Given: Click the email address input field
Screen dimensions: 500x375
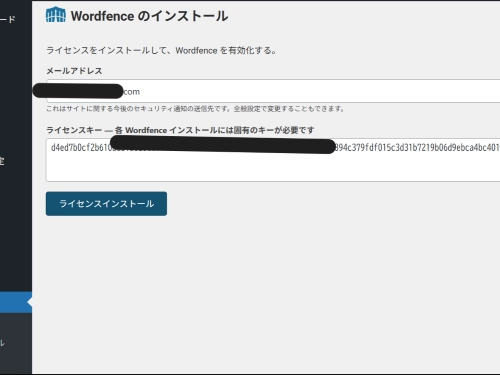Looking at the screenshot, I should point(273,91).
